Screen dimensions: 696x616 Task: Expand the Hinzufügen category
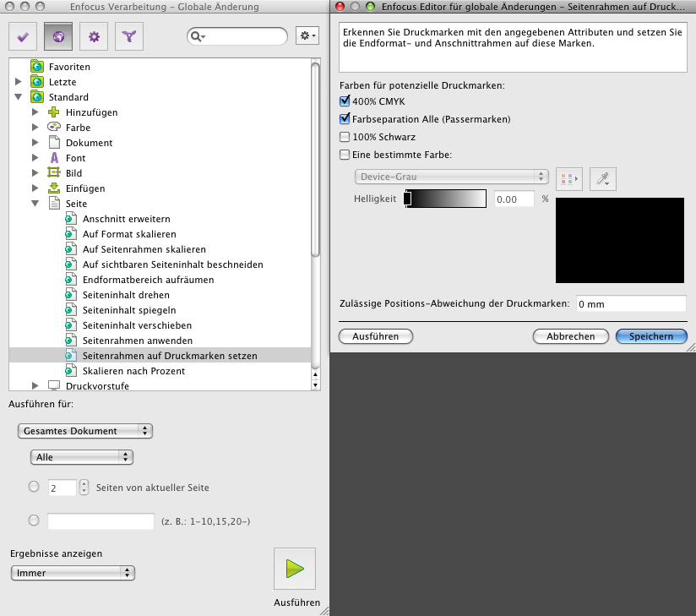(x=35, y=112)
